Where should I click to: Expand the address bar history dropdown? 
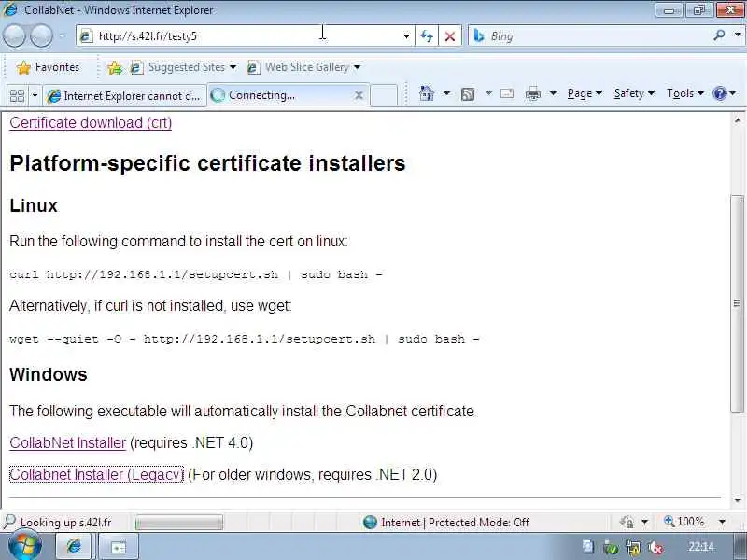(406, 36)
